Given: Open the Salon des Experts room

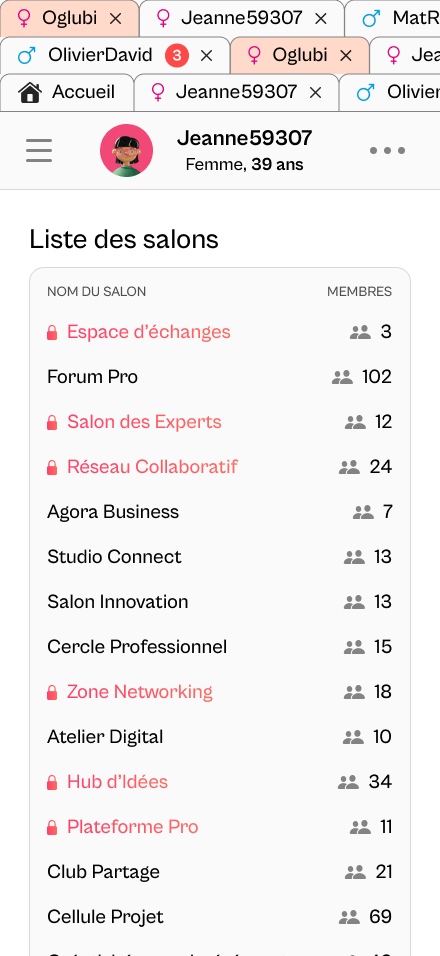Looking at the screenshot, I should 144,422.
